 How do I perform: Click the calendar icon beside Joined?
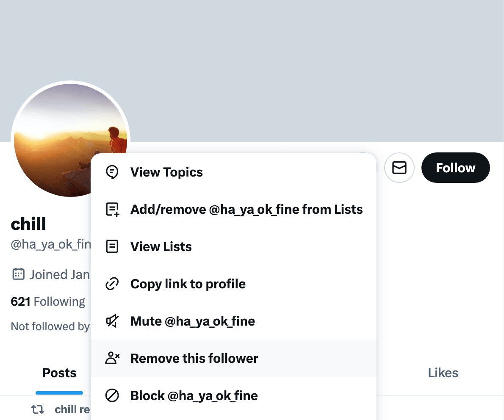18,274
